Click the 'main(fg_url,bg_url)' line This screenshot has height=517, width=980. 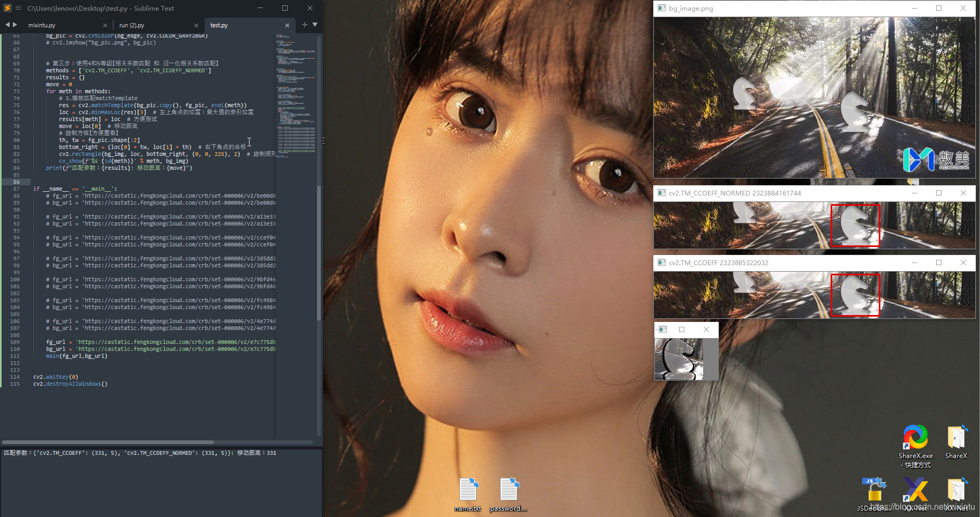[x=77, y=356]
